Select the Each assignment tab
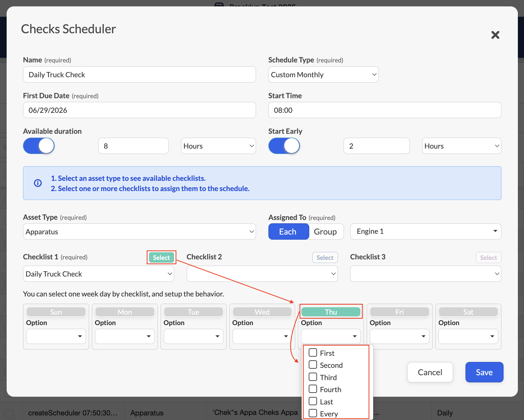This screenshot has width=524, height=420. 289,231
